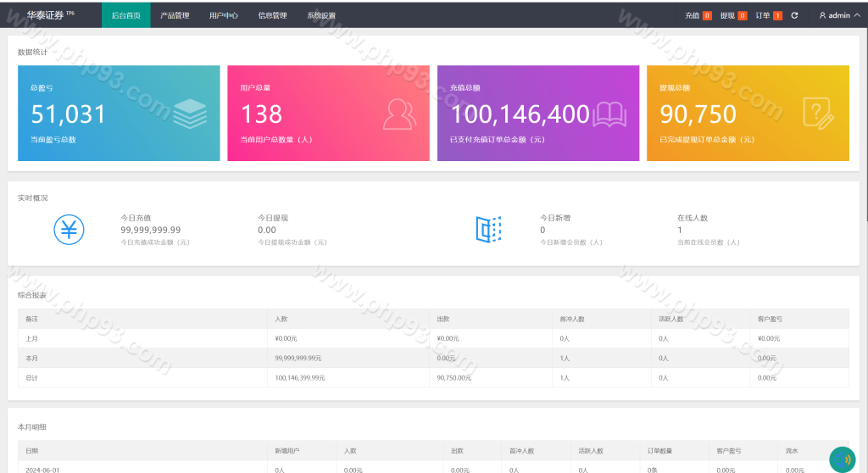Click the user icon beside admin
The height and width of the screenshot is (473, 868).
pos(822,15)
